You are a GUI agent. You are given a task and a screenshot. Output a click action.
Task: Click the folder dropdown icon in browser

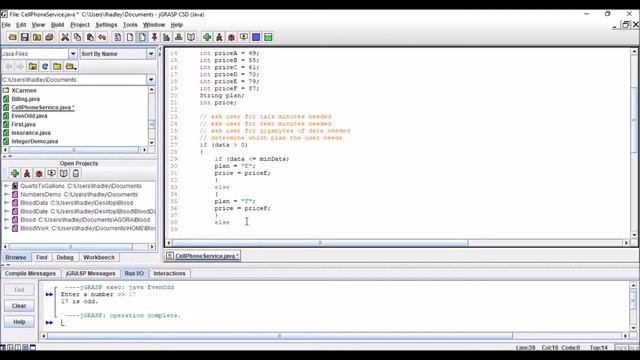click(71, 66)
